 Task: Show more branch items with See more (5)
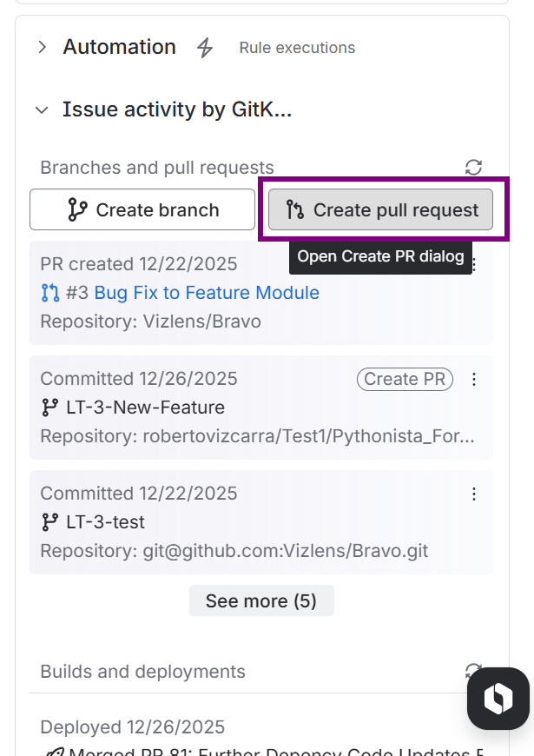pyautogui.click(x=260, y=600)
